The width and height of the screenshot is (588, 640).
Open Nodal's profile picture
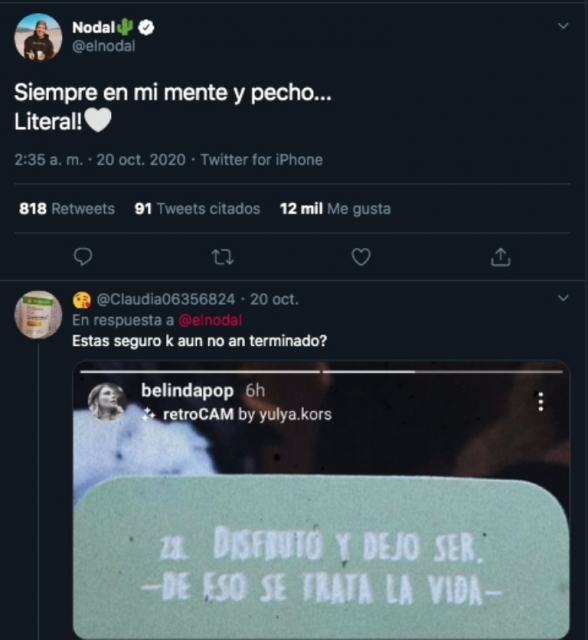pos(38,37)
